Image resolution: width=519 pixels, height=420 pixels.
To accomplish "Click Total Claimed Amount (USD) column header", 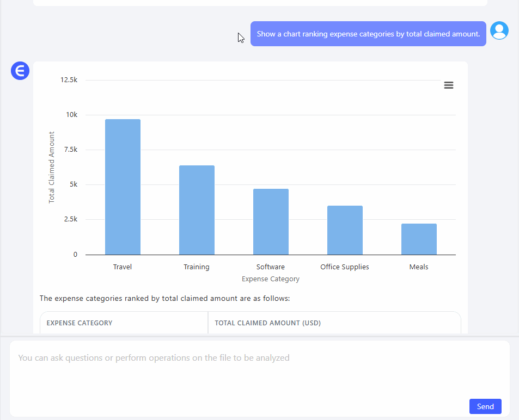I will 267,323.
